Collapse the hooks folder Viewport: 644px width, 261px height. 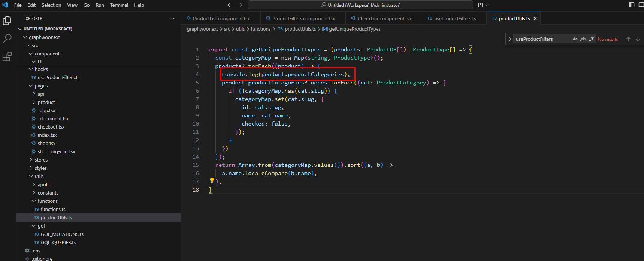(41, 69)
